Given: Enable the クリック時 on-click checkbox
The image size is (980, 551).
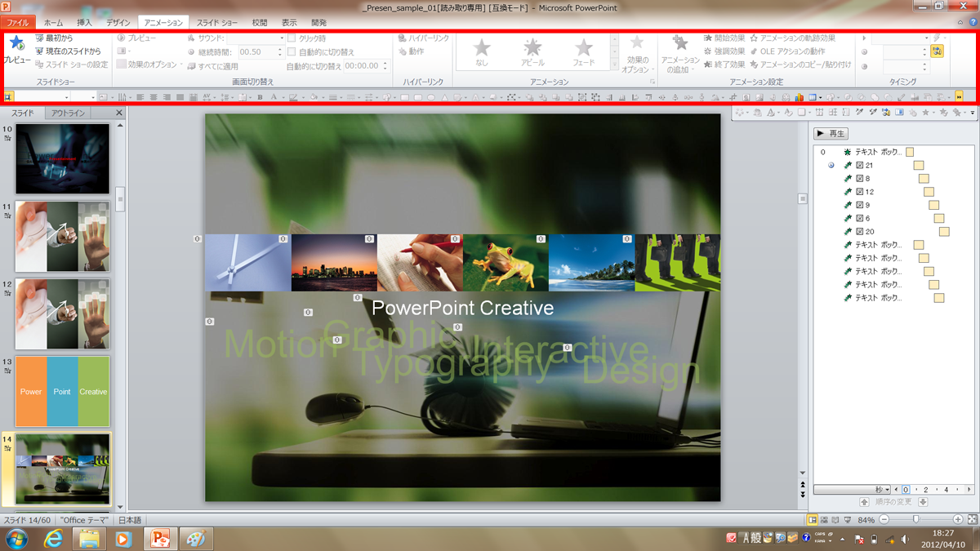Looking at the screenshot, I should 292,38.
